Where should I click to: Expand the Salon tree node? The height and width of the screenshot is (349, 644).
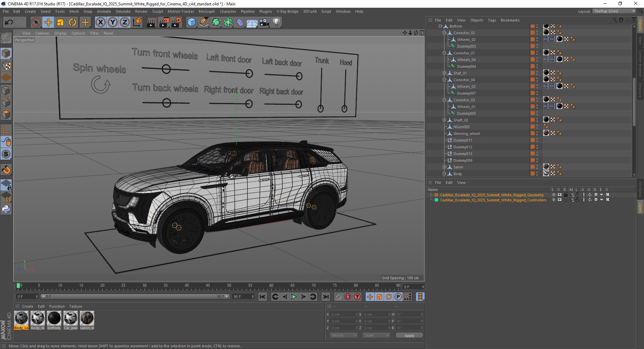point(444,167)
